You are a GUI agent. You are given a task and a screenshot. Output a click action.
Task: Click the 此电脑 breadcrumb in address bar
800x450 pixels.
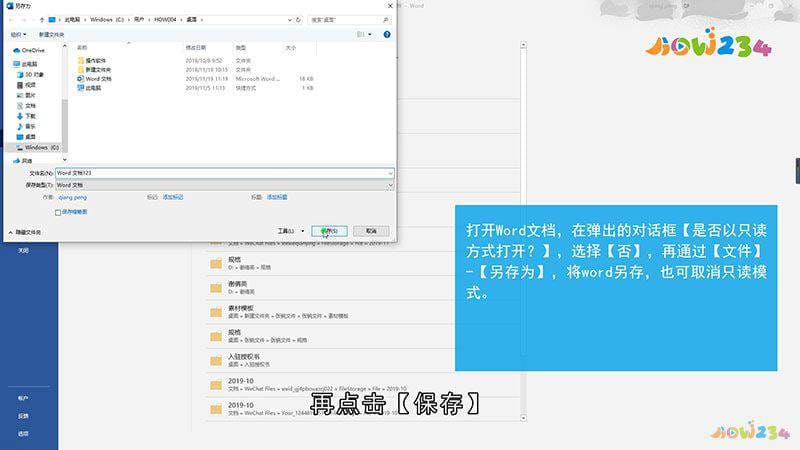[72, 19]
